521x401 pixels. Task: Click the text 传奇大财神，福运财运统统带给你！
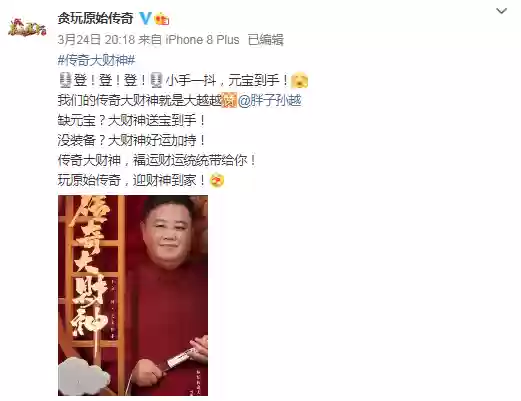[x=157, y=160]
